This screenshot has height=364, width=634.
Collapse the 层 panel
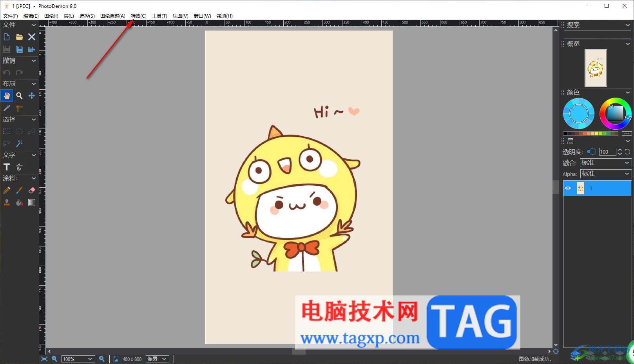coord(628,141)
